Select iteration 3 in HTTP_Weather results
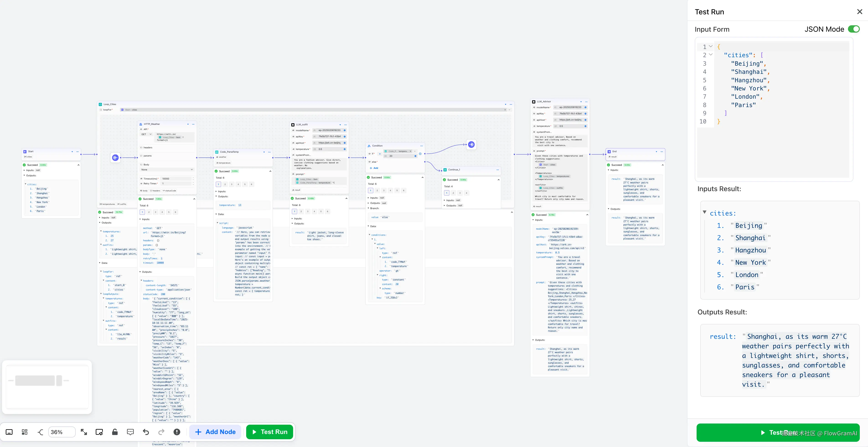The image size is (868, 447). [x=155, y=212]
